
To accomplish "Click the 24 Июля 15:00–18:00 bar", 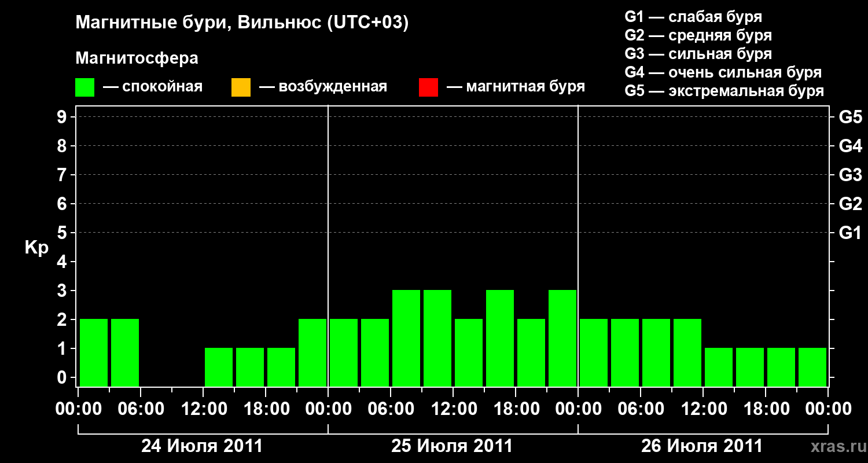I will (250, 367).
